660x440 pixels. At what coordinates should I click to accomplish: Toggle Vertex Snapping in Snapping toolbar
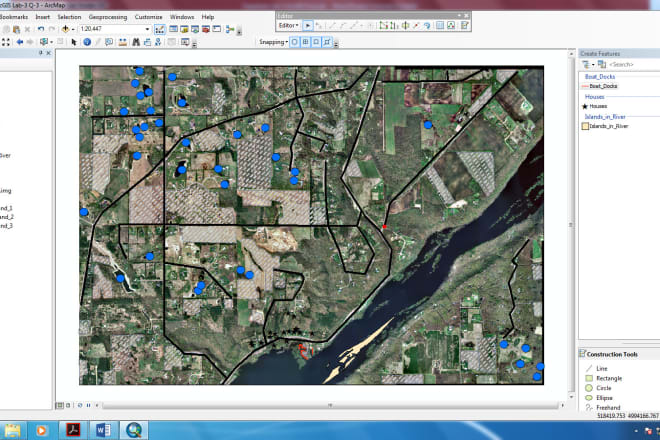pyautogui.click(x=316, y=42)
